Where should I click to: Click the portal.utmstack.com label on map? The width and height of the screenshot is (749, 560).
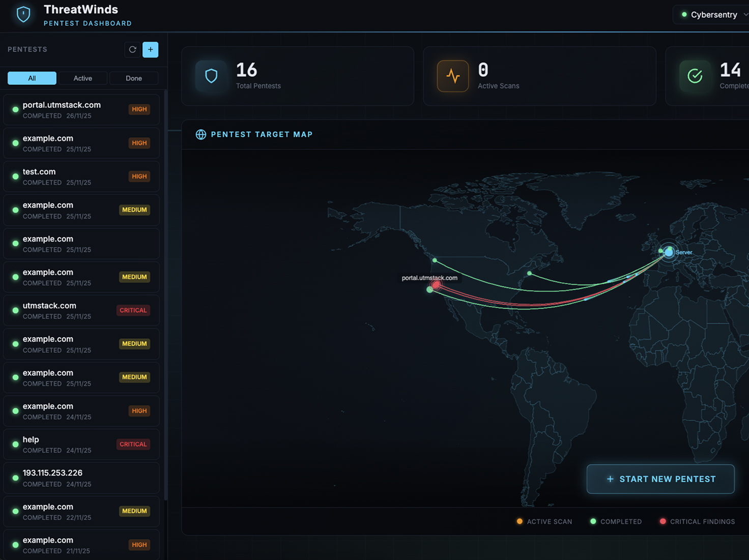(x=429, y=278)
